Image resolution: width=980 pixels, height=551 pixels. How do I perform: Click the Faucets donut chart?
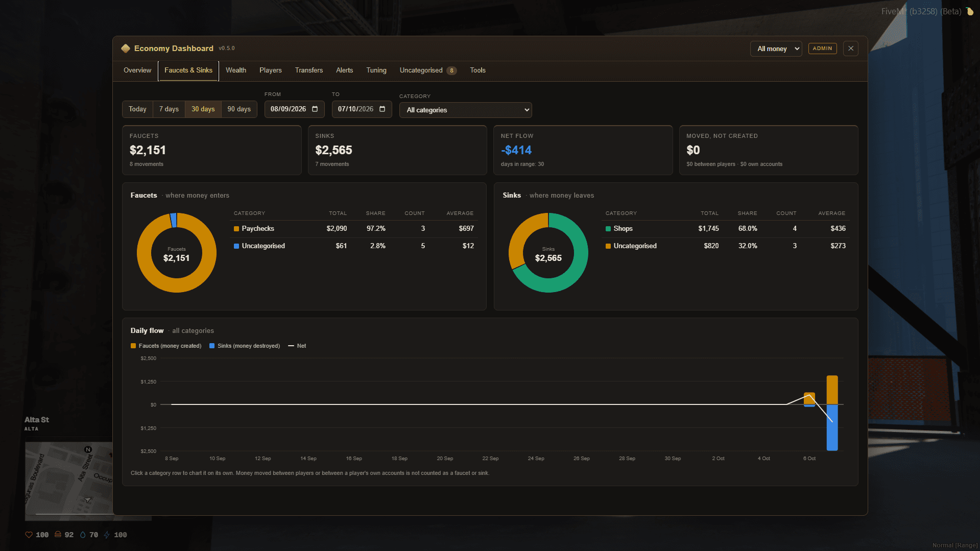(x=177, y=253)
